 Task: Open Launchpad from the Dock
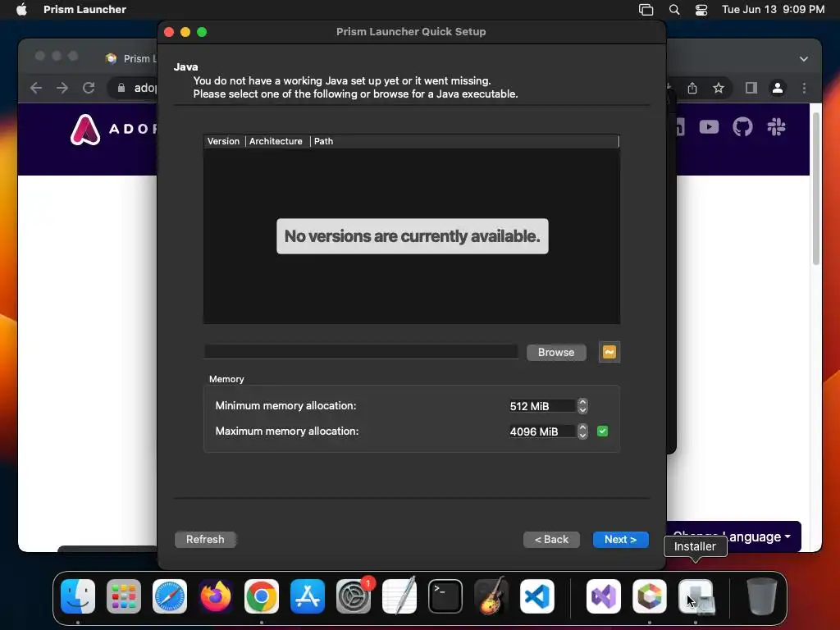124,596
